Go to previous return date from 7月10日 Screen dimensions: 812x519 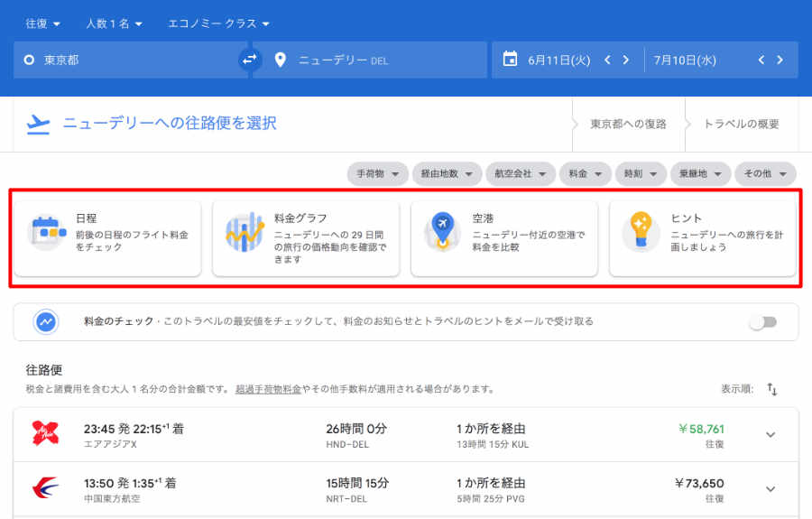[761, 60]
